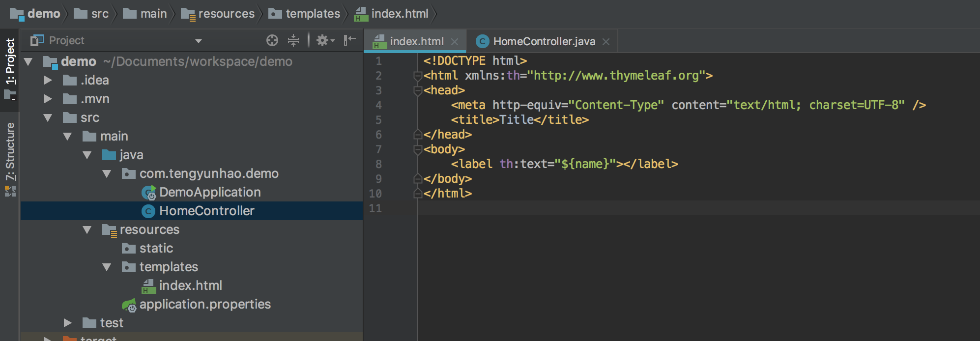Close the HomeController.java editor tab

606,42
